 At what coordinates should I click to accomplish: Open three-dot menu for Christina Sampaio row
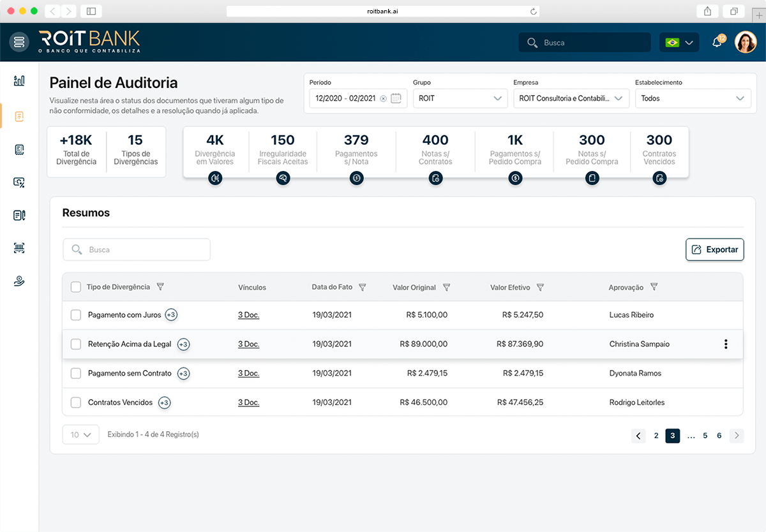[x=726, y=344]
